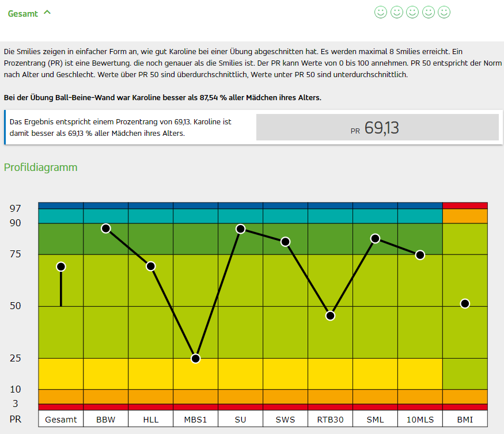The image size is (504, 434).
Task: Click the BMI column label
Action: (x=465, y=419)
